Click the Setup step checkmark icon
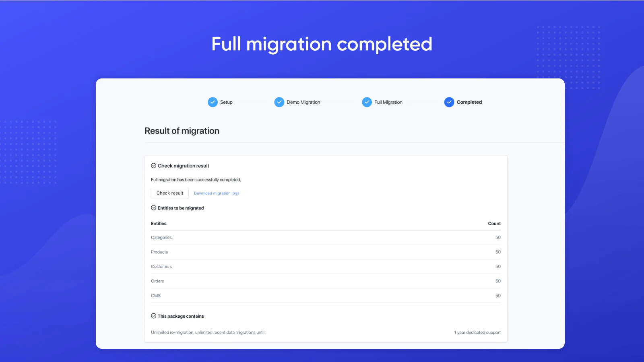Image resolution: width=644 pixels, height=362 pixels. 213,102
